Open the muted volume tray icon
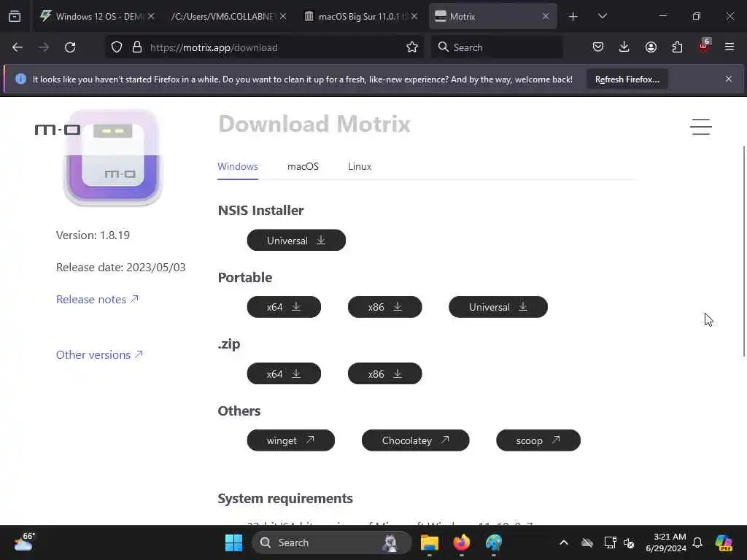 pyautogui.click(x=630, y=542)
